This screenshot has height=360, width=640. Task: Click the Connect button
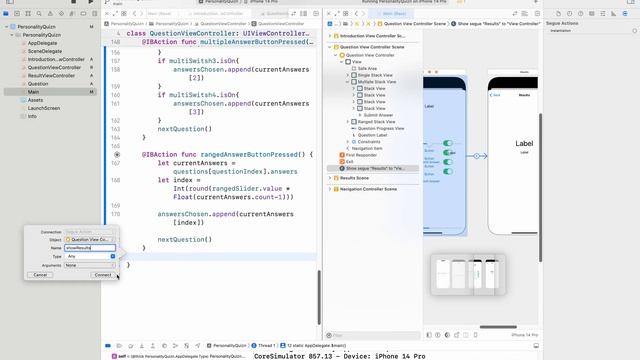[x=103, y=275]
